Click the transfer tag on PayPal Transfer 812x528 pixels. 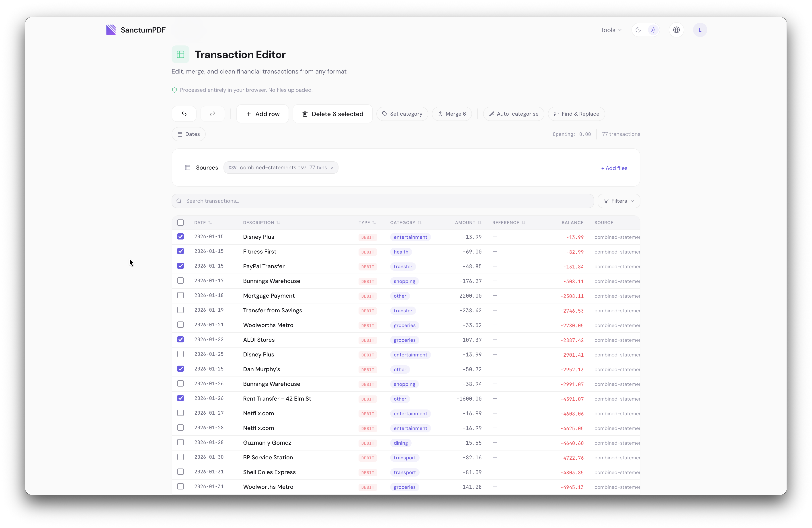(x=403, y=267)
